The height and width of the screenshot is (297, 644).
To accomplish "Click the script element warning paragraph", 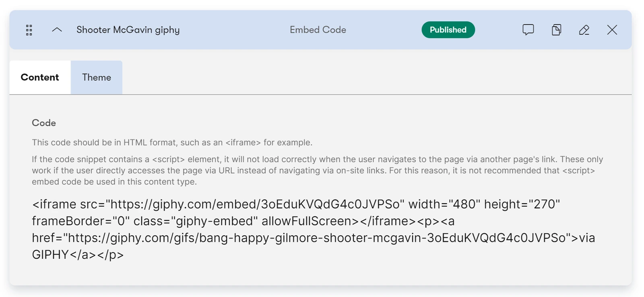I will pos(318,170).
